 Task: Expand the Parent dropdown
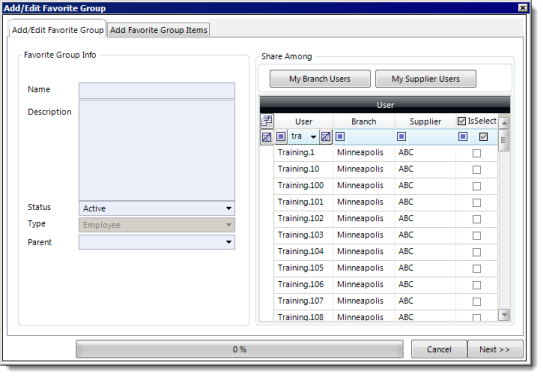pyautogui.click(x=229, y=242)
